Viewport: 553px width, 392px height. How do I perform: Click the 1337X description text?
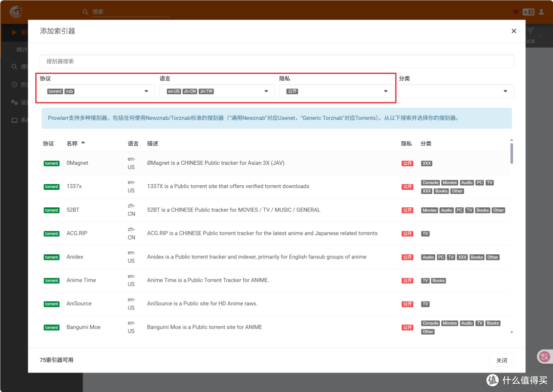228,186
